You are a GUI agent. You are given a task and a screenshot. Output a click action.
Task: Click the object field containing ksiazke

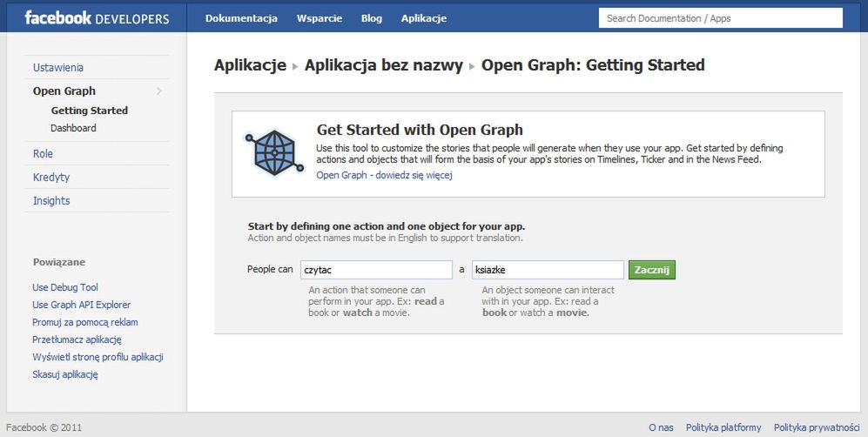[548, 270]
